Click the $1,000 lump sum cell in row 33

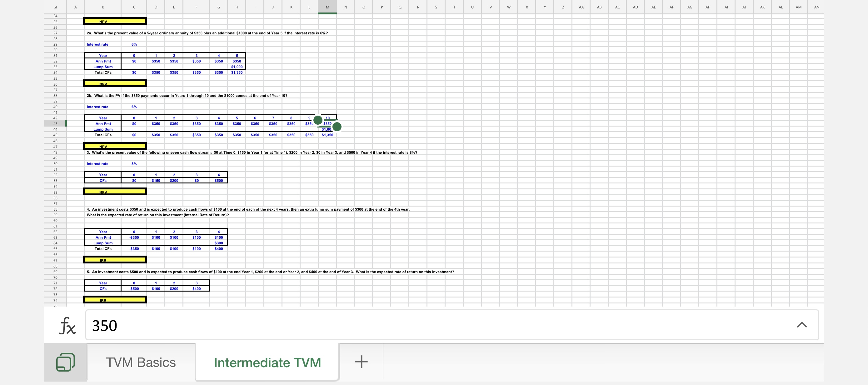tap(237, 67)
